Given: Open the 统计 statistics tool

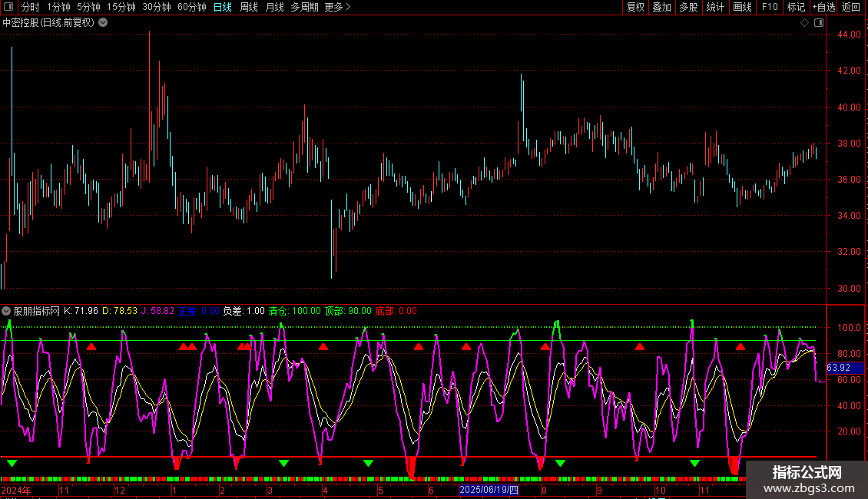Looking at the screenshot, I should [715, 7].
